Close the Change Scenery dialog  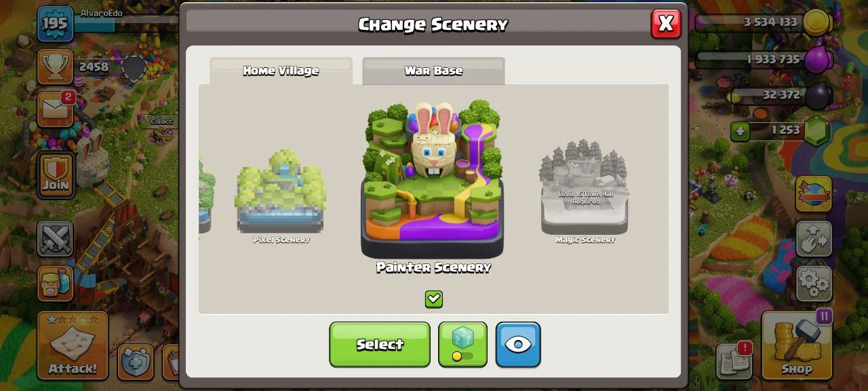click(665, 24)
